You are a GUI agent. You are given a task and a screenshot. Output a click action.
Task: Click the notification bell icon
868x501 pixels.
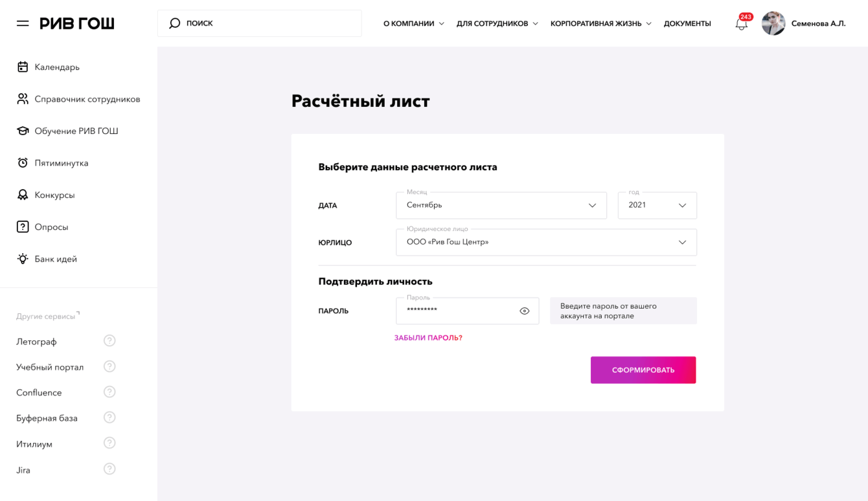tap(741, 24)
